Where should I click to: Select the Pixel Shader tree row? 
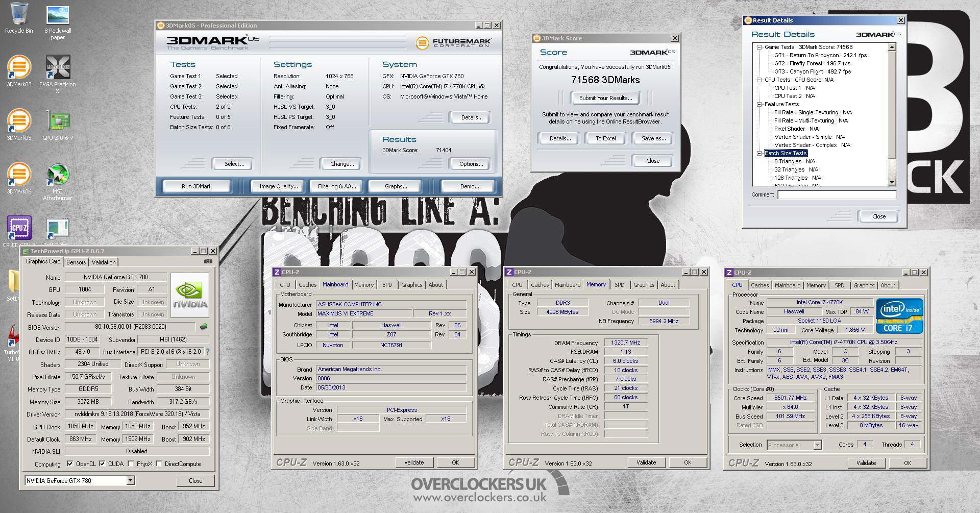point(796,129)
